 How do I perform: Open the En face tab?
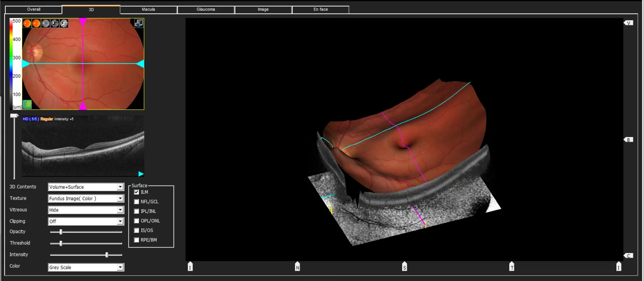(320, 9)
